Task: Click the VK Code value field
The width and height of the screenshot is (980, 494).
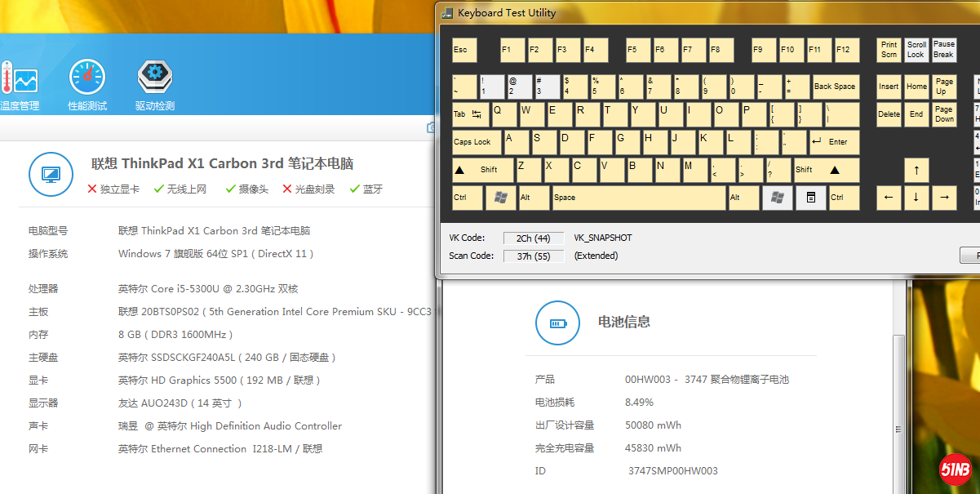Action: (x=534, y=238)
